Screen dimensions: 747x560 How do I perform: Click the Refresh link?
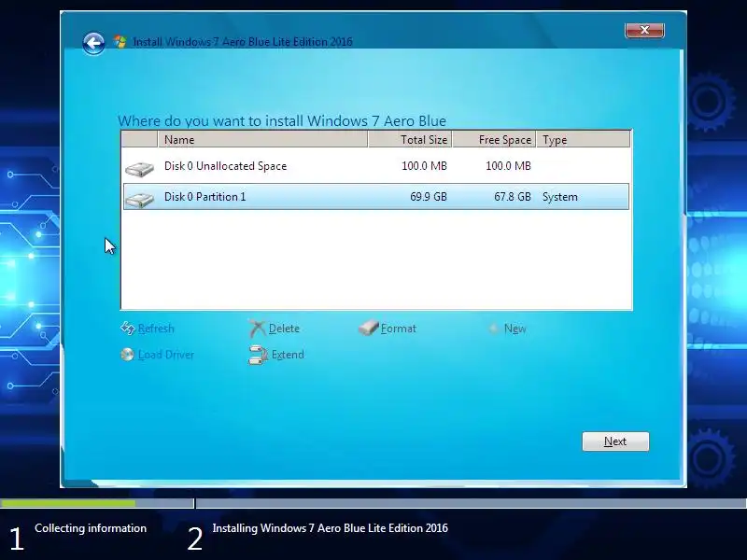click(x=156, y=329)
